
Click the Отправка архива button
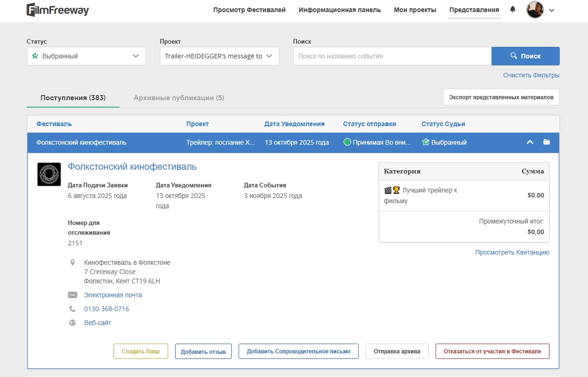point(397,352)
